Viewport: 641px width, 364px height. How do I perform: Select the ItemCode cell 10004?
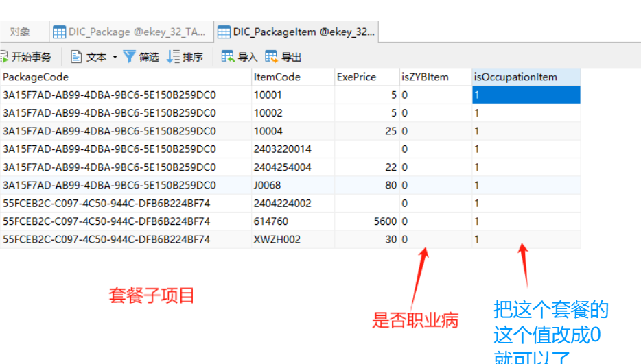point(293,131)
